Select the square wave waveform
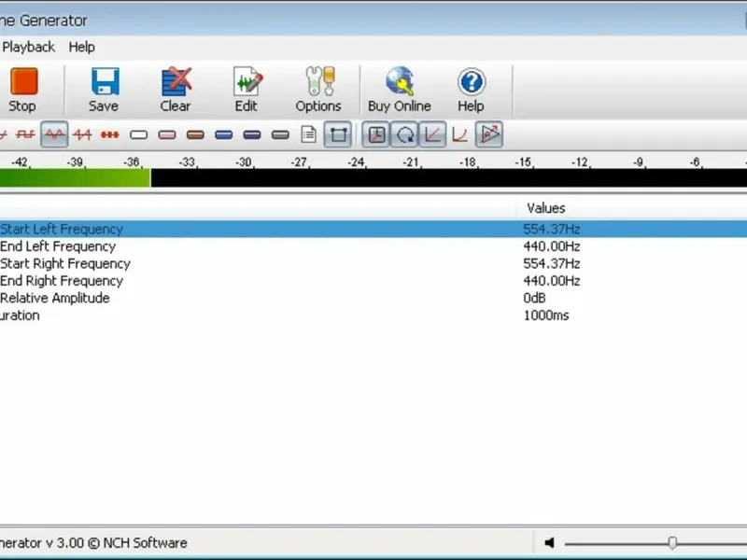This screenshot has width=747, height=560. pyautogui.click(x=25, y=134)
